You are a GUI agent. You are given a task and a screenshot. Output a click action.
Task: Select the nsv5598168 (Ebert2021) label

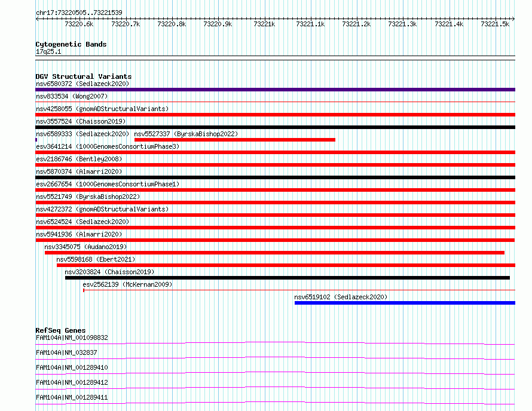(96, 259)
